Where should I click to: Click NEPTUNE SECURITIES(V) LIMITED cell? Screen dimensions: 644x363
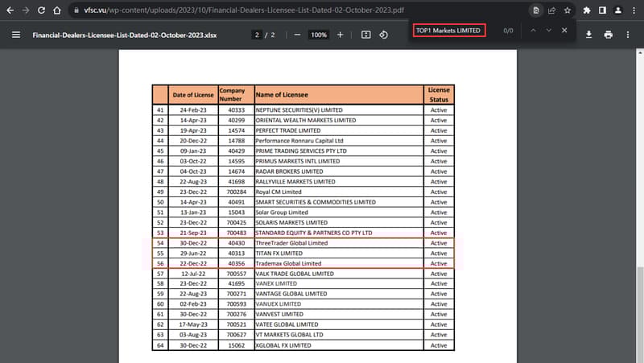click(339, 110)
